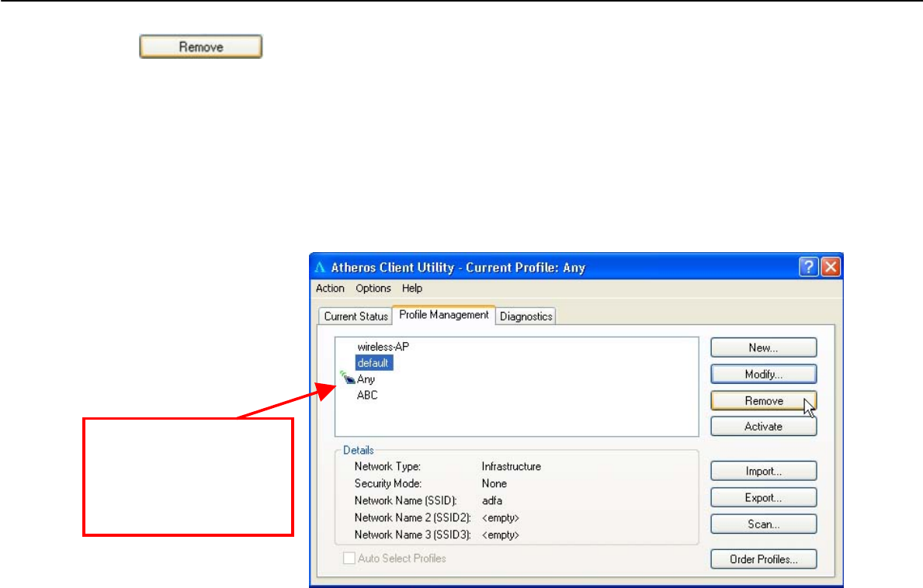The height and width of the screenshot is (588, 923).
Task: Select the default profile in list
Action: [x=373, y=363]
